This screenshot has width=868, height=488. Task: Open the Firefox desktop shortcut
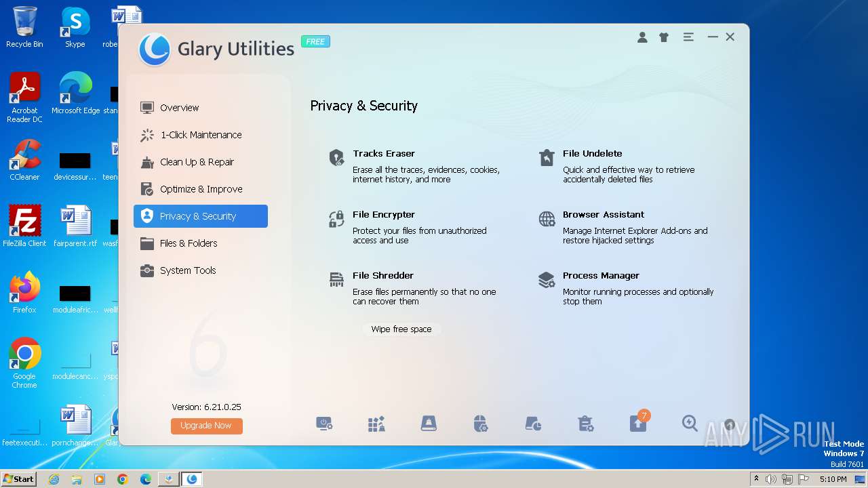pyautogui.click(x=24, y=293)
